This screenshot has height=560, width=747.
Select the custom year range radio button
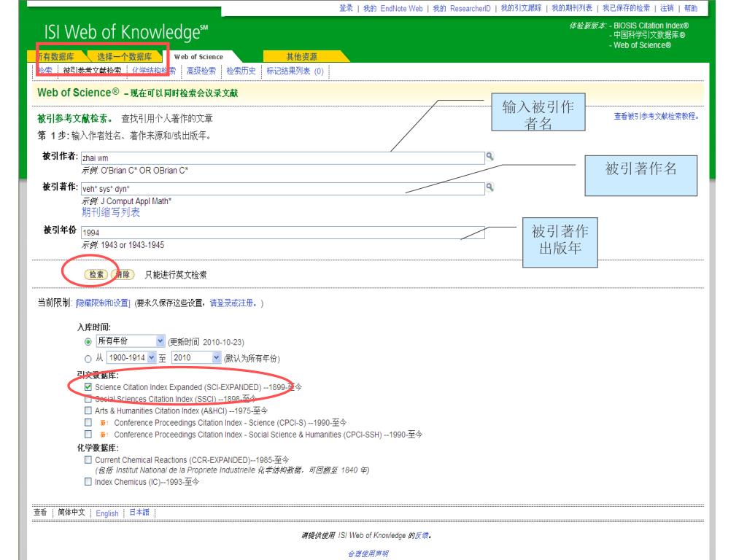[88, 359]
